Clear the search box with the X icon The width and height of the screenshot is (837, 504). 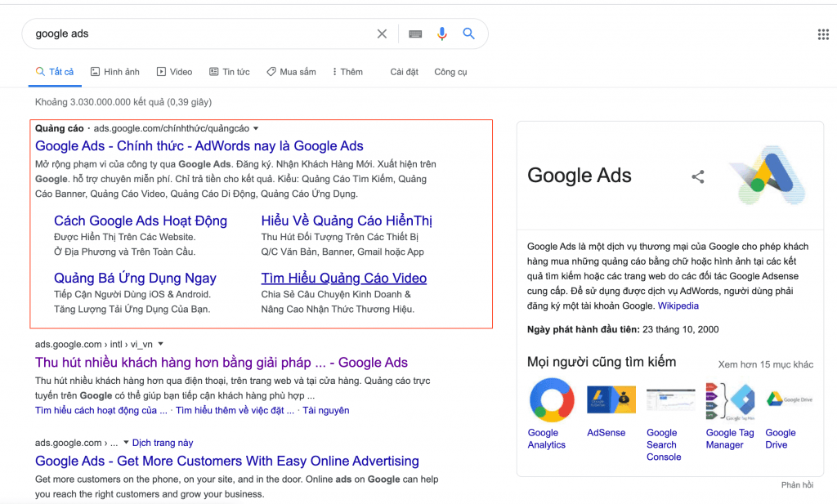(x=382, y=34)
